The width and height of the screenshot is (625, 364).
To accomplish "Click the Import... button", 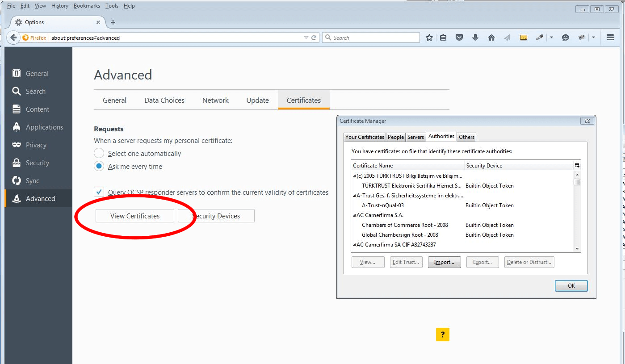I will pos(444,262).
